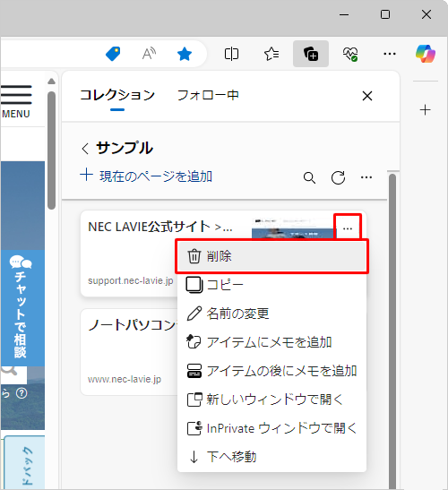The image size is (448, 490).
Task: Click the webpage scroll up arrow
Action: pos(52,82)
